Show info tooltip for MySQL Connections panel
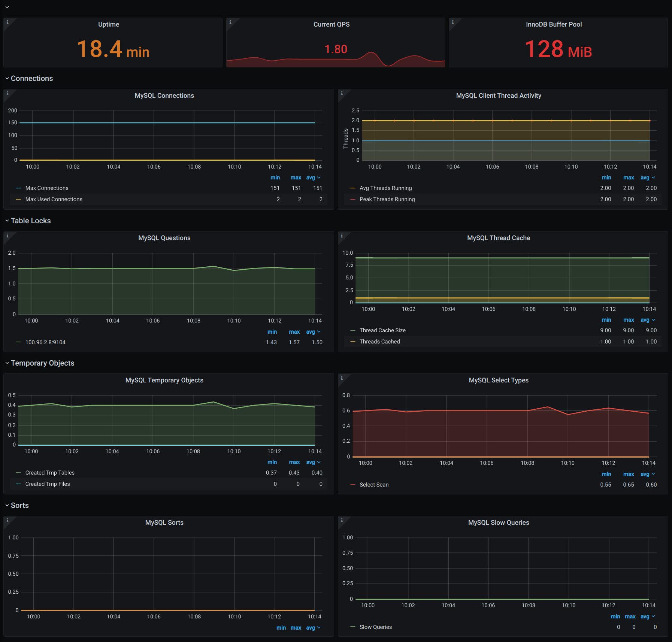 [x=7, y=93]
